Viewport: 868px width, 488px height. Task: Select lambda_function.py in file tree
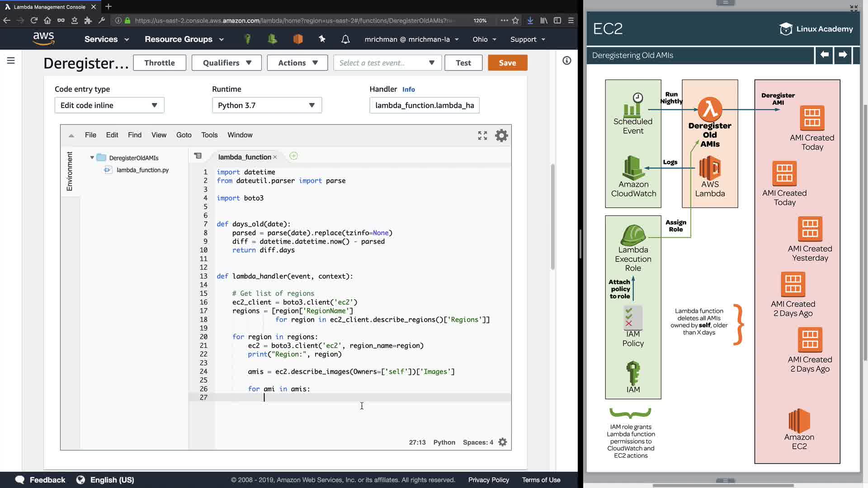(x=142, y=170)
